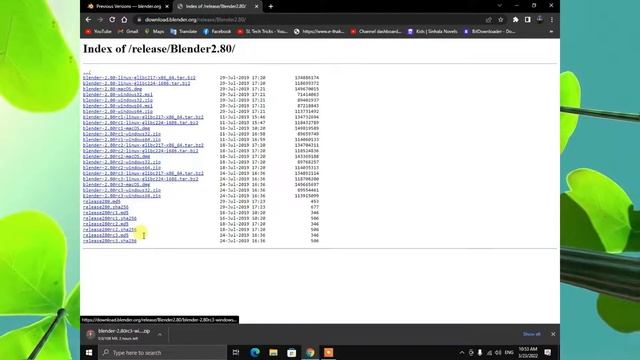Open the Chrome three-dot menu

[x=551, y=20]
